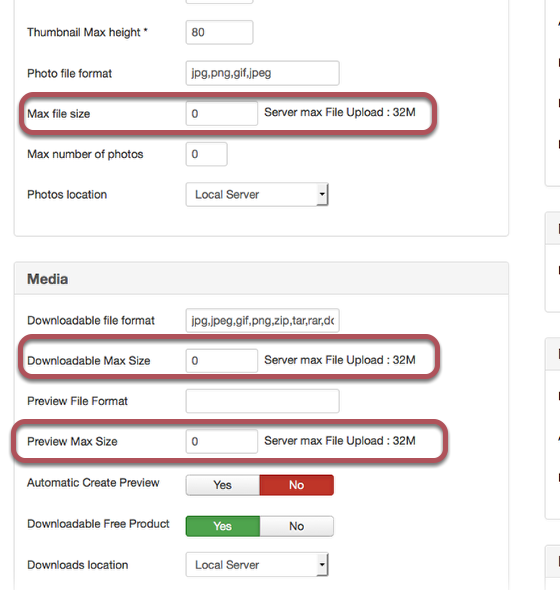Click the Downloads location dropdown arrow

(322, 565)
